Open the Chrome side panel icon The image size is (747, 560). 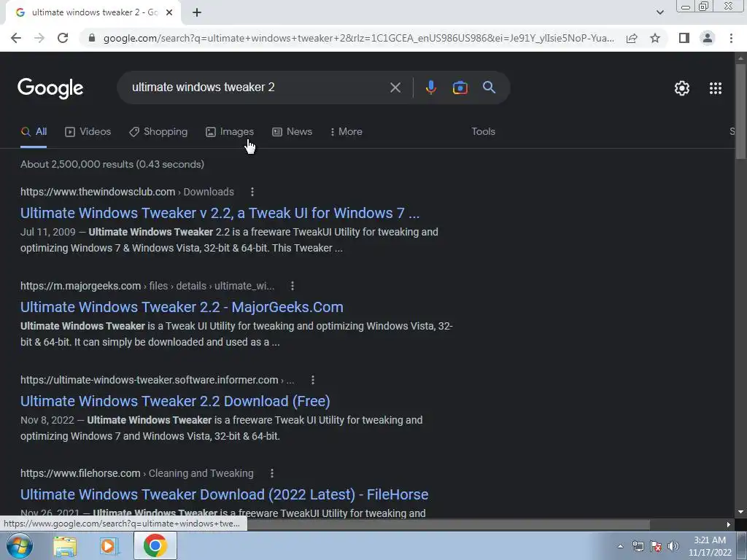[684, 38]
